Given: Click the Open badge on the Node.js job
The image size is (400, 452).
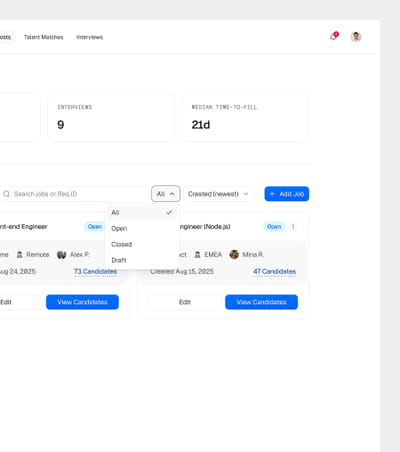Looking at the screenshot, I should pos(274,227).
